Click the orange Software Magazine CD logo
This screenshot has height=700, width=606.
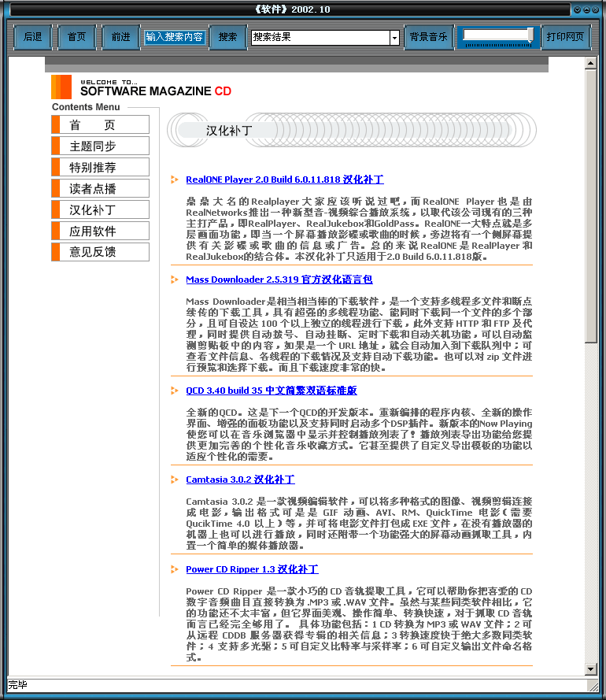coord(61,87)
